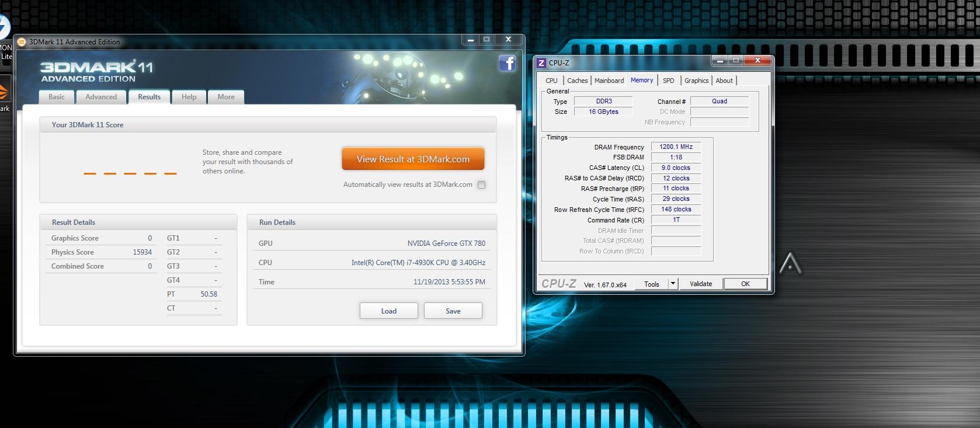
Task: Select the Results tab in 3DMark
Action: click(x=150, y=97)
